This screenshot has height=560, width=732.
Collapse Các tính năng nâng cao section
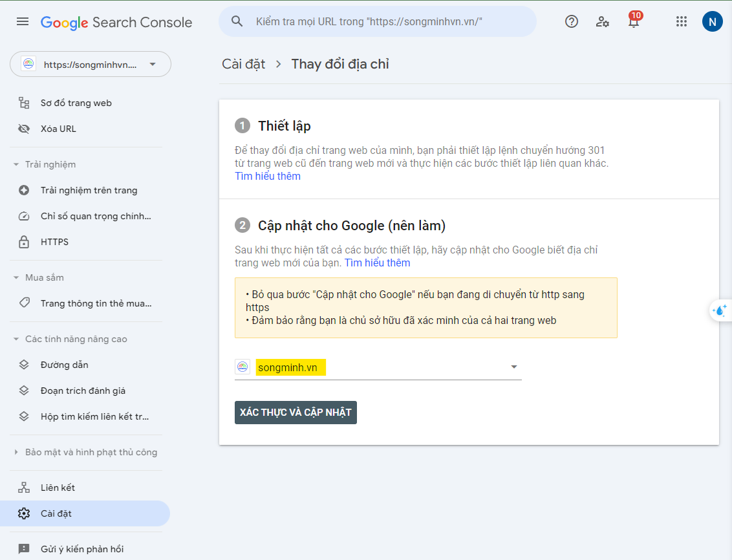coord(16,339)
